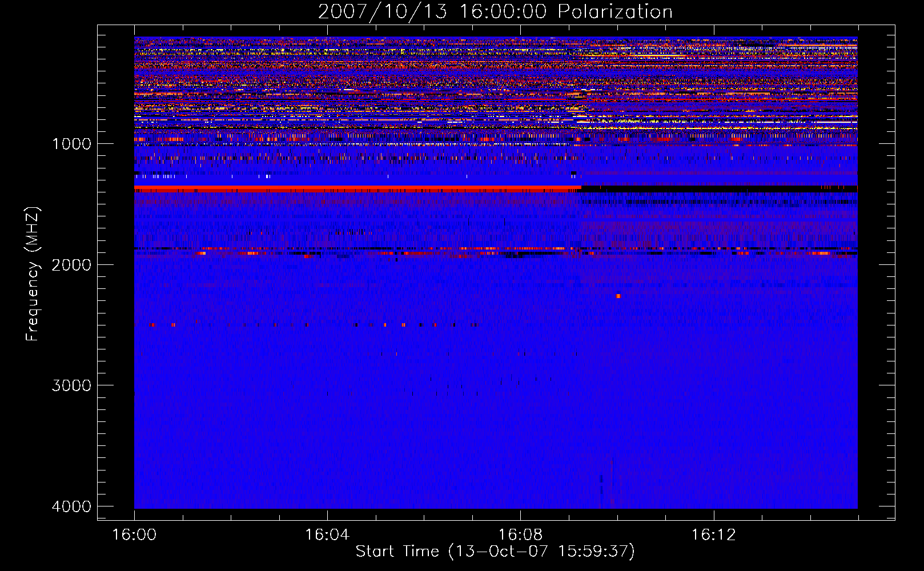The width and height of the screenshot is (924, 571).
Task: Select the 'Frequency (MHZ)' axis label
Action: [33, 274]
